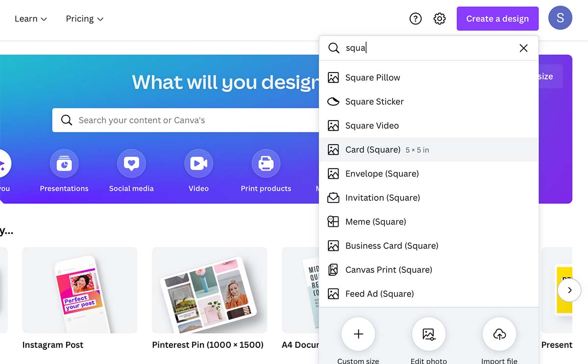Click the Meme (Square) icon
The image size is (588, 364).
333,221
